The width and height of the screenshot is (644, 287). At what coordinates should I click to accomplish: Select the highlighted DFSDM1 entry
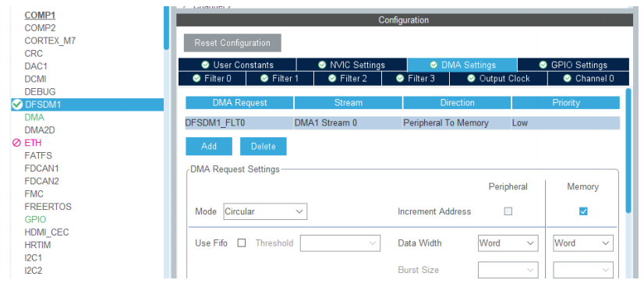coord(87,105)
